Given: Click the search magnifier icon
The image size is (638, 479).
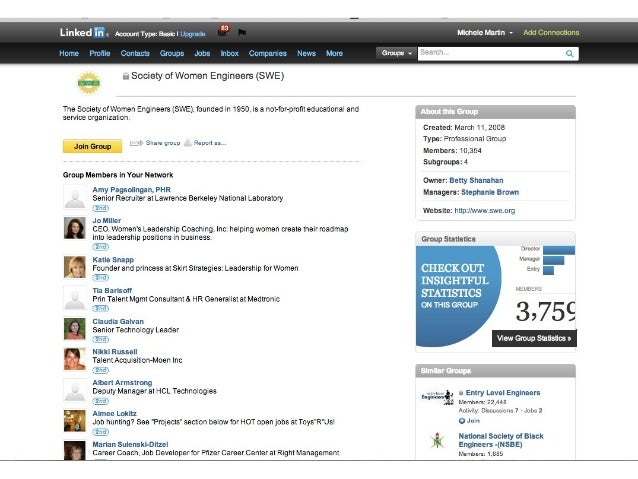Looking at the screenshot, I should pyautogui.click(x=570, y=53).
